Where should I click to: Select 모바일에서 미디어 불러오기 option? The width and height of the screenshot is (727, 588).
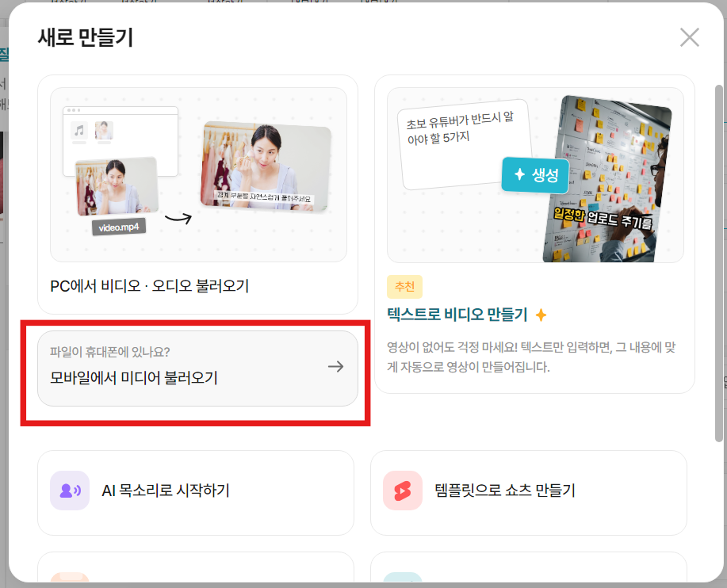[x=197, y=368]
